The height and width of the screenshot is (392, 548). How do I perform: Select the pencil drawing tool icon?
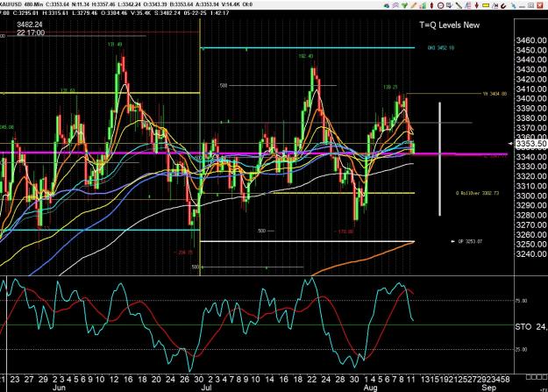point(414,5)
